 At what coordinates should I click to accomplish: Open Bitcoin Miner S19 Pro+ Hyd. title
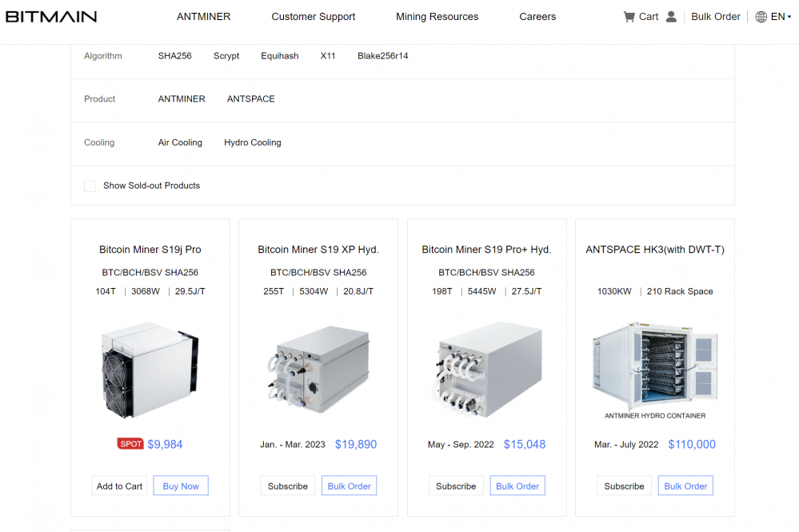pyautogui.click(x=486, y=250)
